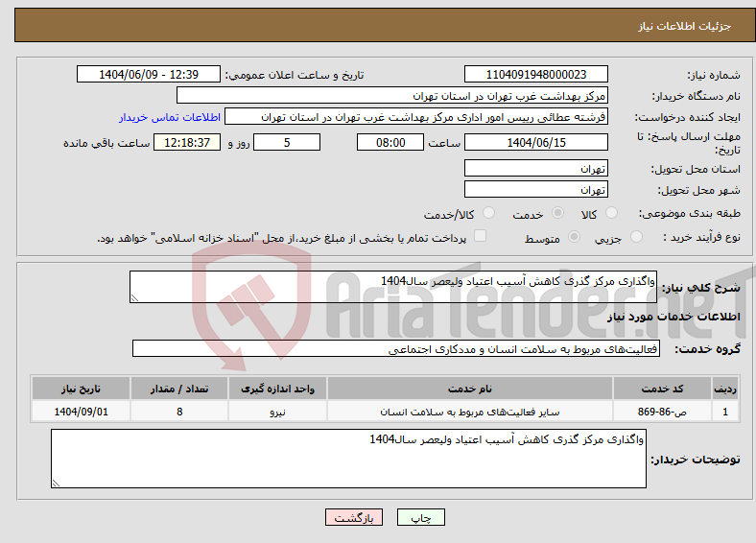This screenshot has height=543, width=756.
Task: Click the بازگشت (back) button
Action: tap(354, 517)
